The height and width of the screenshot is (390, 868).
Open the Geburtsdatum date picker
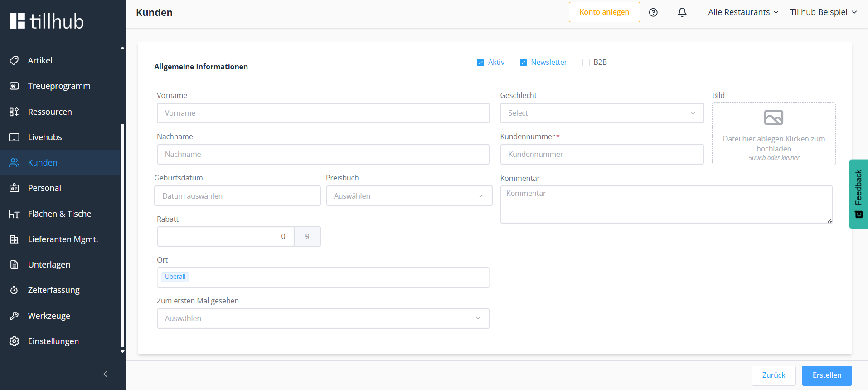pyautogui.click(x=238, y=196)
